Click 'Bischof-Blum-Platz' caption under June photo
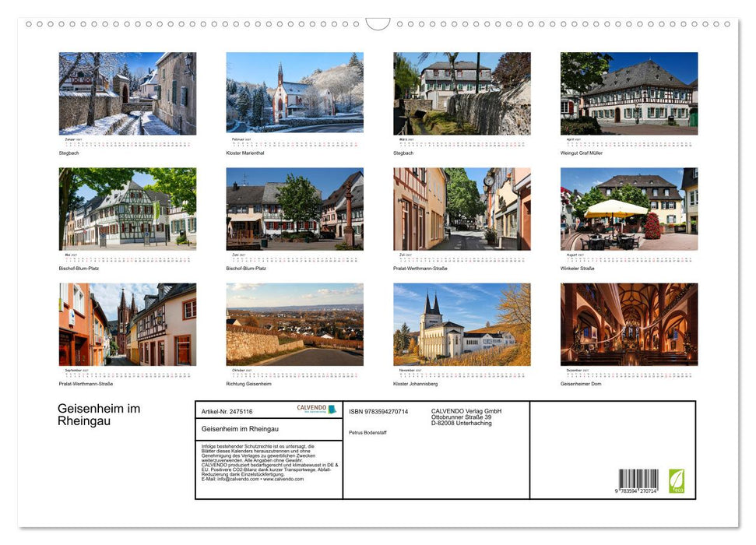 [x=246, y=268]
